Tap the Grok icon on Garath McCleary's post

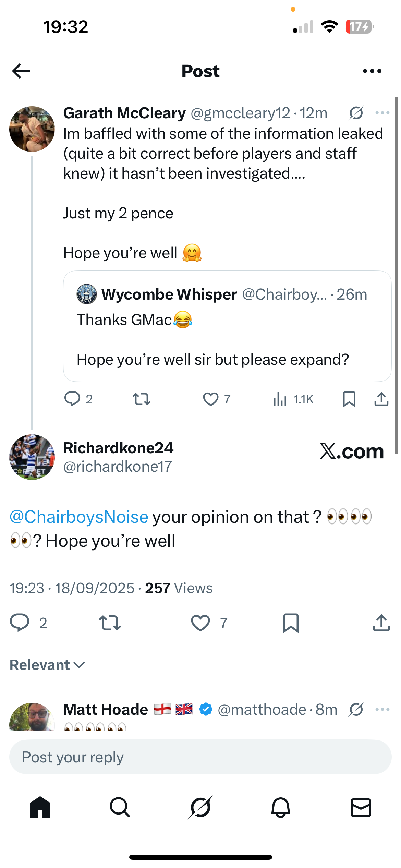356,113
